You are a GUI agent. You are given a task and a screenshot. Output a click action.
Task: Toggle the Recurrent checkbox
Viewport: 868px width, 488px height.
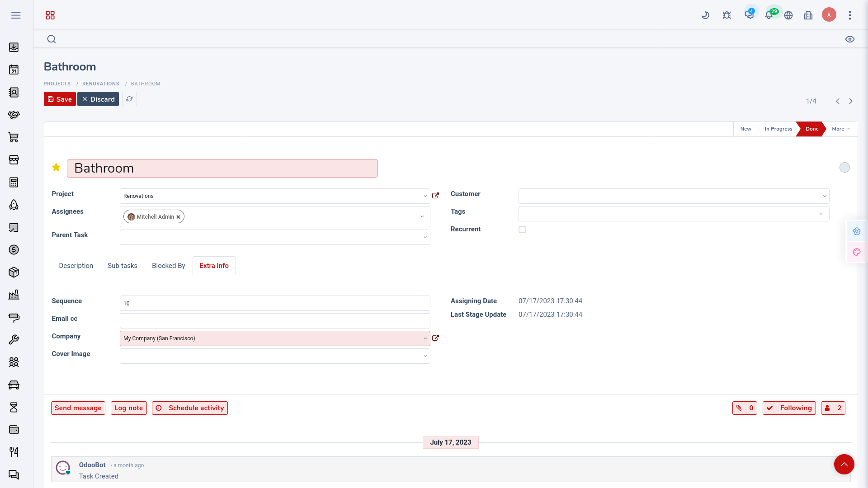click(522, 230)
